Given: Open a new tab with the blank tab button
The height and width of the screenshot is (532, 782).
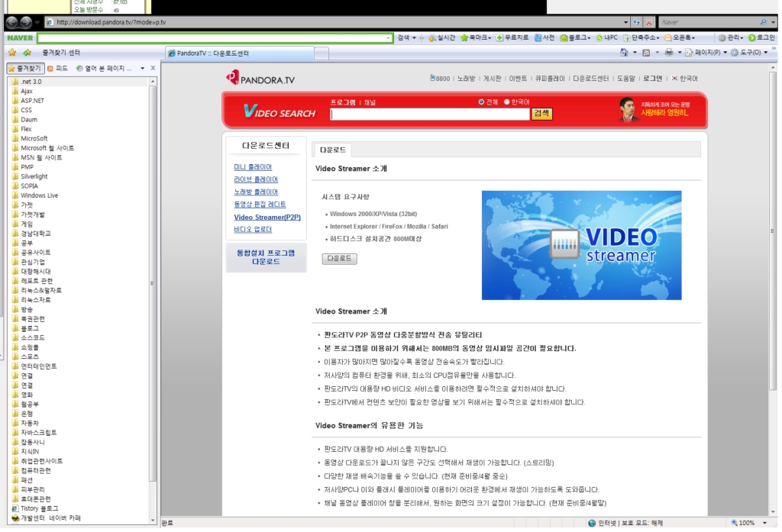Looking at the screenshot, I should pos(322,53).
